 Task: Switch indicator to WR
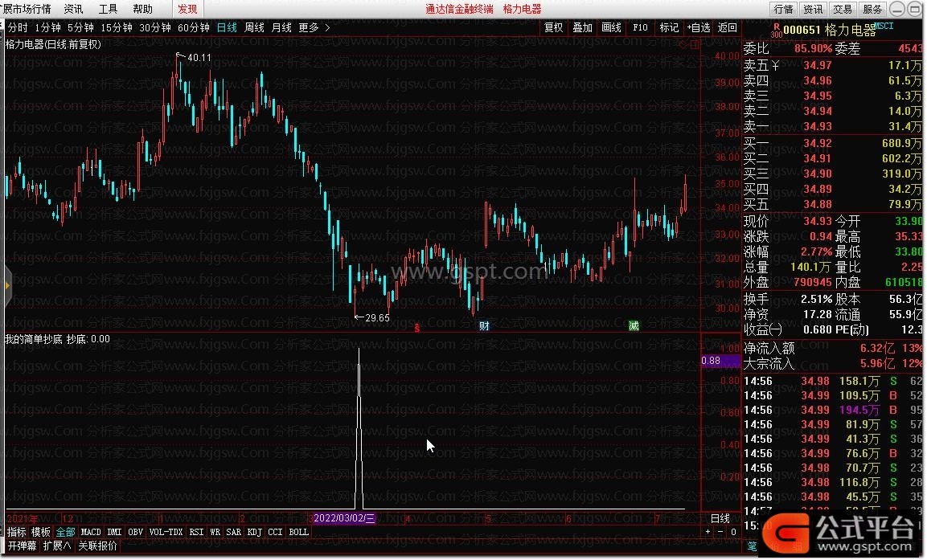(x=215, y=532)
